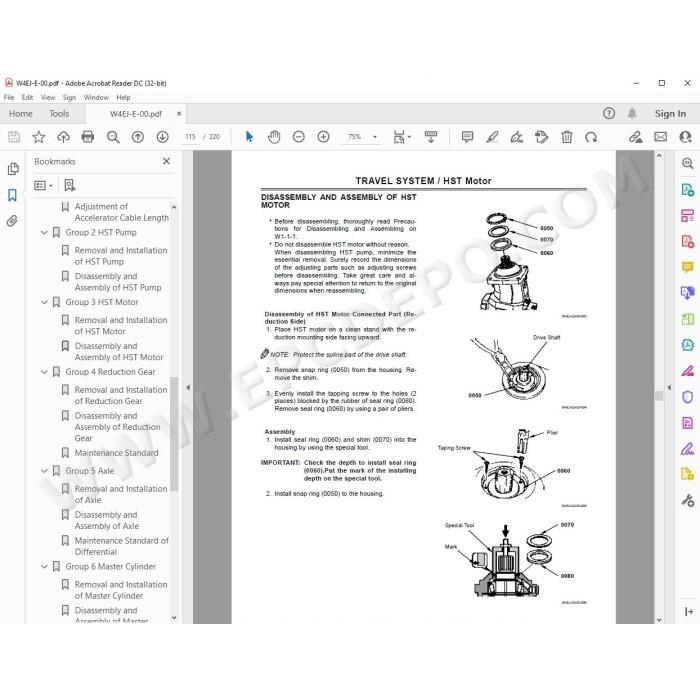The width and height of the screenshot is (700, 700).
Task: Switch to the Home tab
Action: [21, 114]
